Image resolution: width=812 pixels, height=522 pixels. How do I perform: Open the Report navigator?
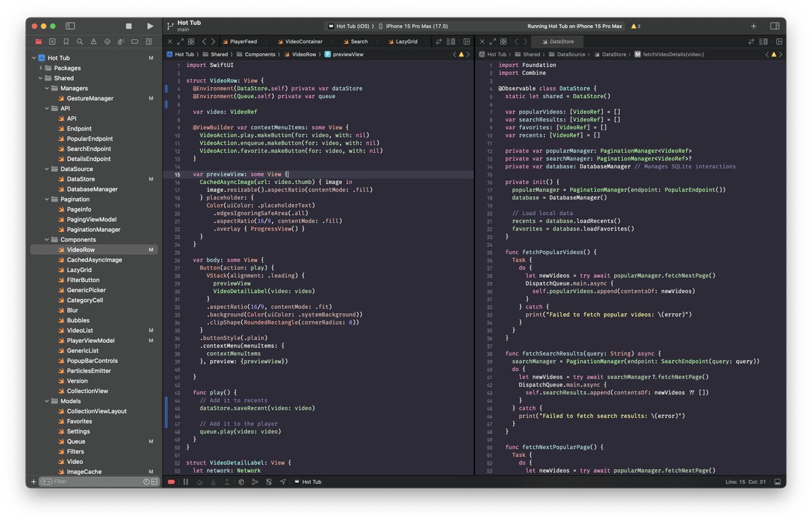[x=149, y=41]
